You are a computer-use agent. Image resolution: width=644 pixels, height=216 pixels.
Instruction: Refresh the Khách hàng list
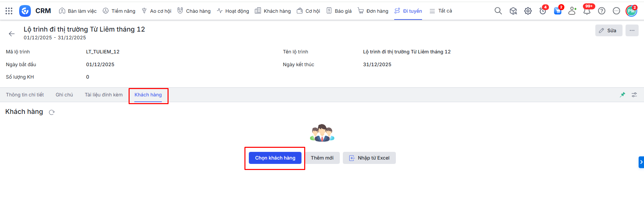tap(52, 112)
